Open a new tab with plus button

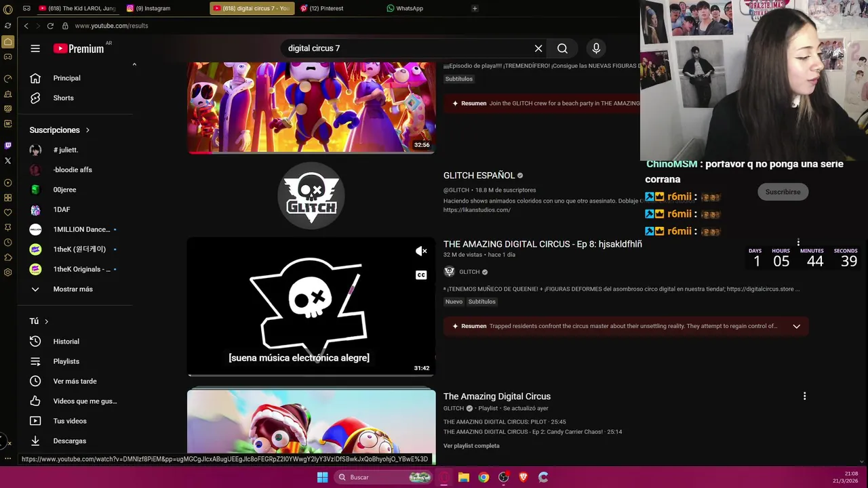475,8
